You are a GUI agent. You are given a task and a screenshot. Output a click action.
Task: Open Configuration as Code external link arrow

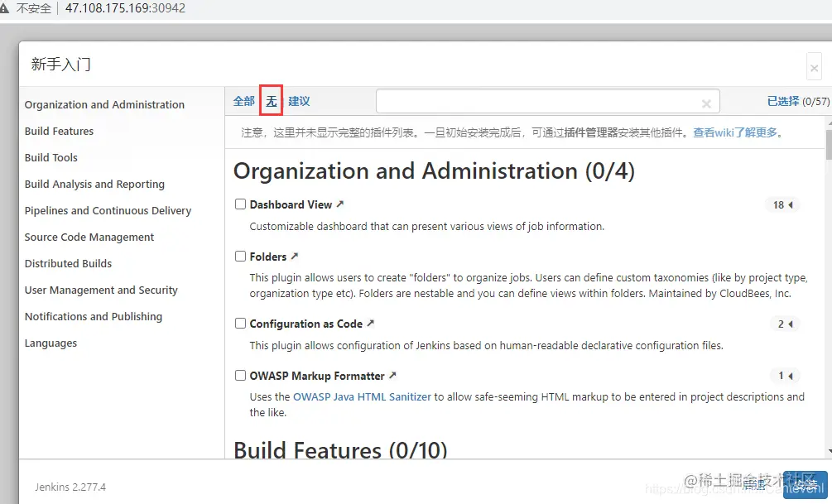[370, 323]
